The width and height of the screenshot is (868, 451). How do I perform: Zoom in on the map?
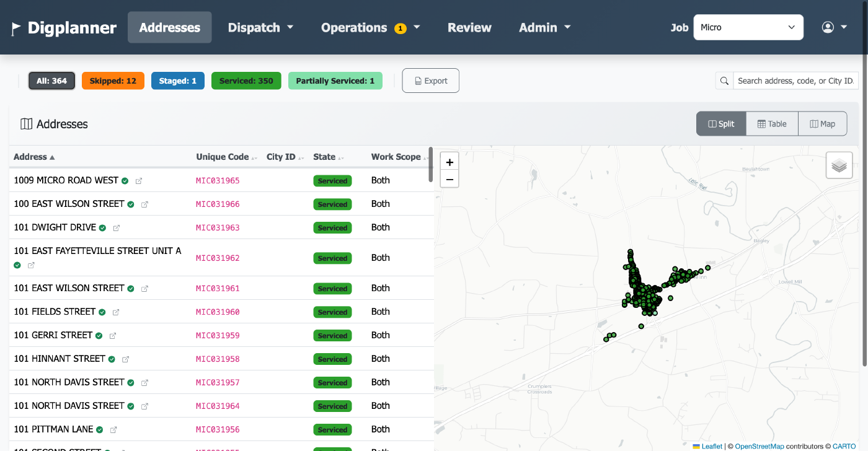click(449, 162)
